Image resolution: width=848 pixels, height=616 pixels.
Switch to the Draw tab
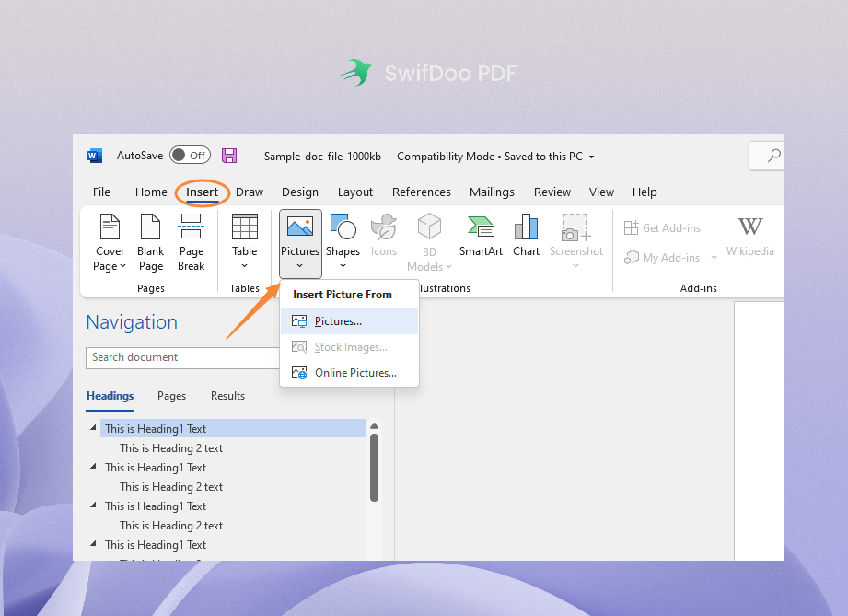coord(250,192)
